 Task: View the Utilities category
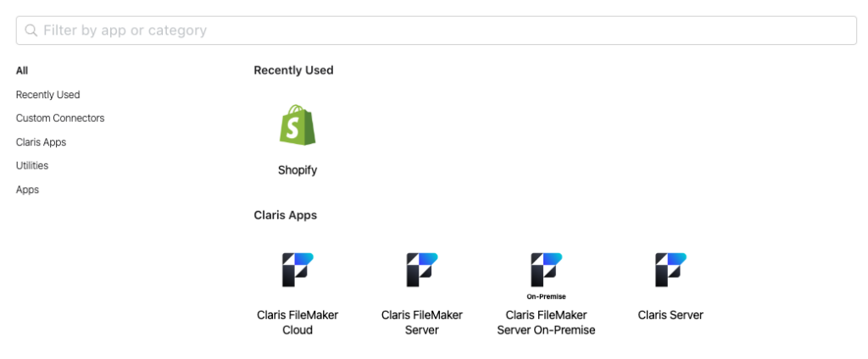click(x=32, y=165)
